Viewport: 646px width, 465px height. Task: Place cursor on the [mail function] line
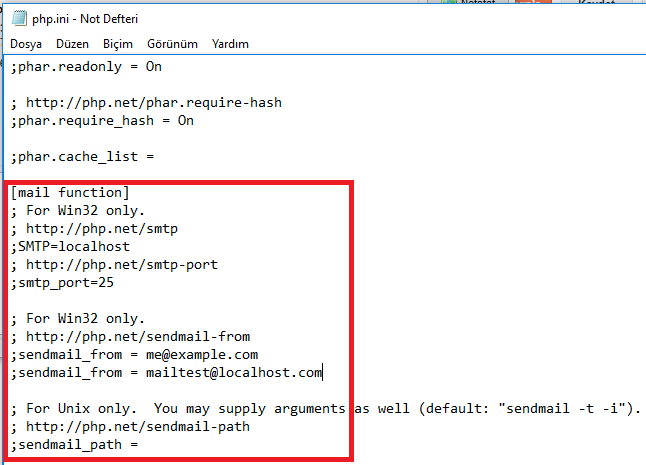[70, 192]
